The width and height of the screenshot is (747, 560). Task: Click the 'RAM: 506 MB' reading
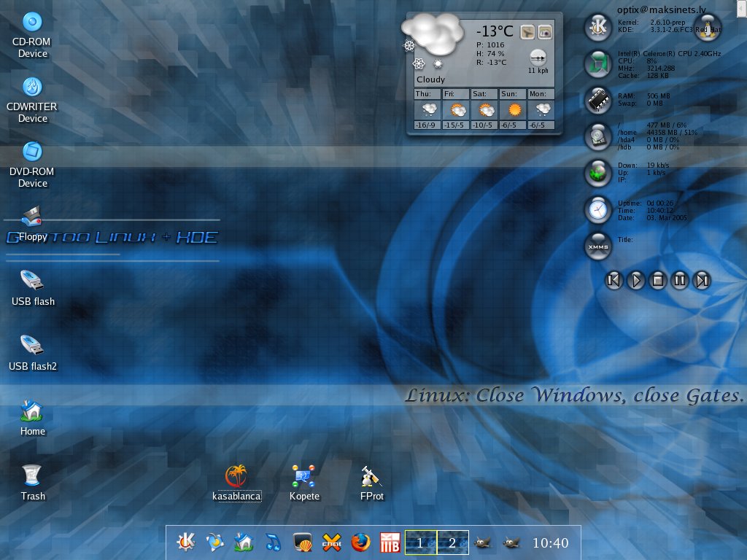click(x=643, y=96)
